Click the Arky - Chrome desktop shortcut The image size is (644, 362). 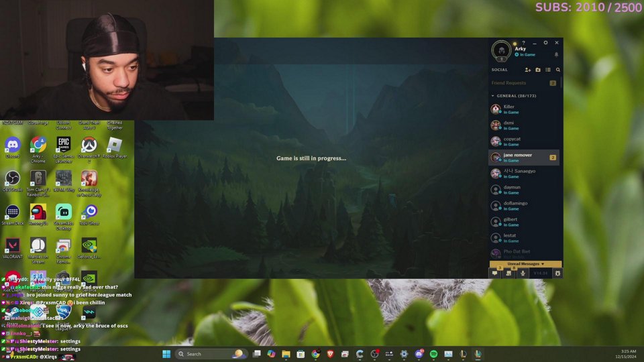pyautogui.click(x=38, y=149)
